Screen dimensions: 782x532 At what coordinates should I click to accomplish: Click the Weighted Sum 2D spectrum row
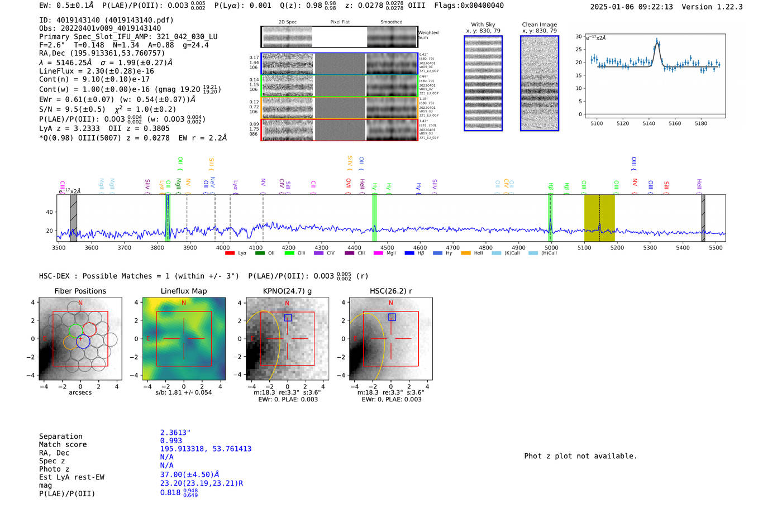coord(339,37)
